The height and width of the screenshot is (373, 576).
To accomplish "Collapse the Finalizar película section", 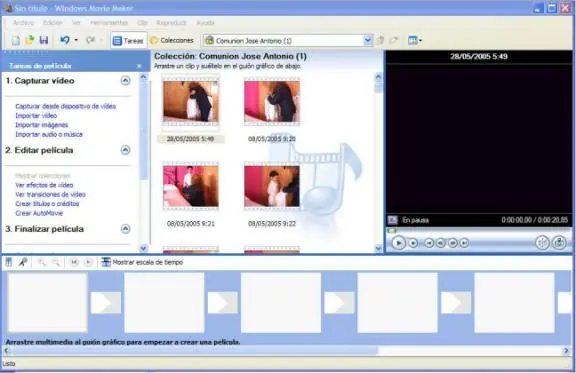I will pos(126,229).
